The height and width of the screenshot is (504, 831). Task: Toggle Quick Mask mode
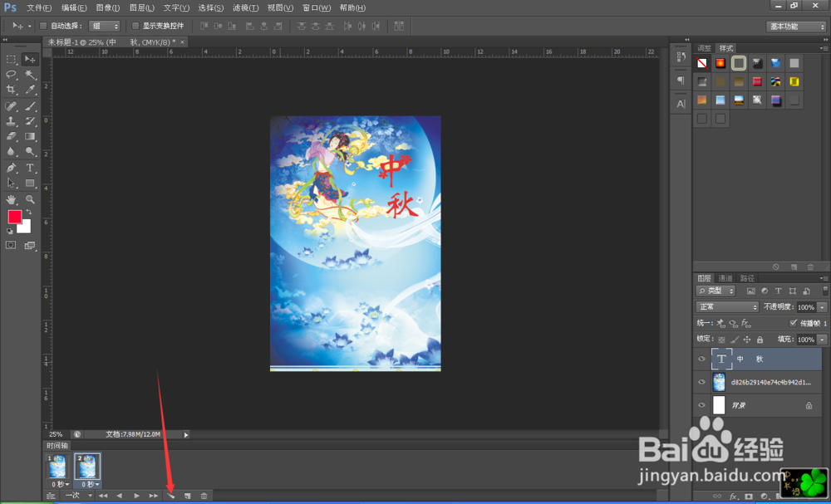pos(11,245)
